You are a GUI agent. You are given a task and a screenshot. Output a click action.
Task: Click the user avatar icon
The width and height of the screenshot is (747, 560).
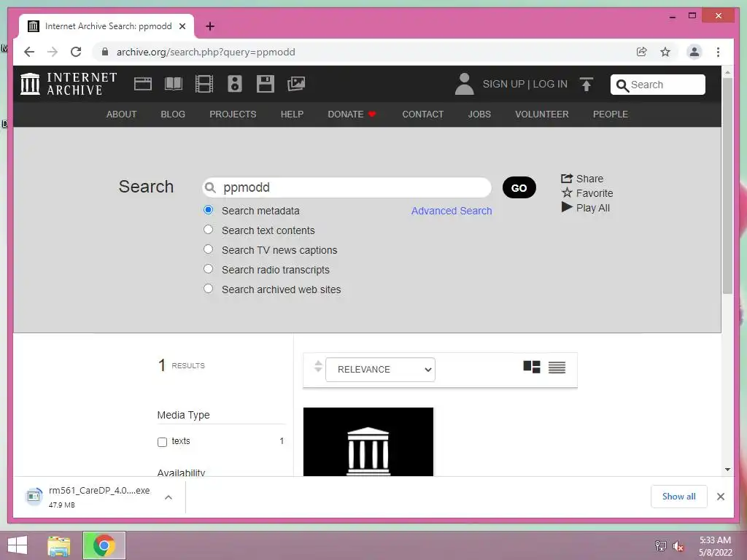pyautogui.click(x=464, y=84)
